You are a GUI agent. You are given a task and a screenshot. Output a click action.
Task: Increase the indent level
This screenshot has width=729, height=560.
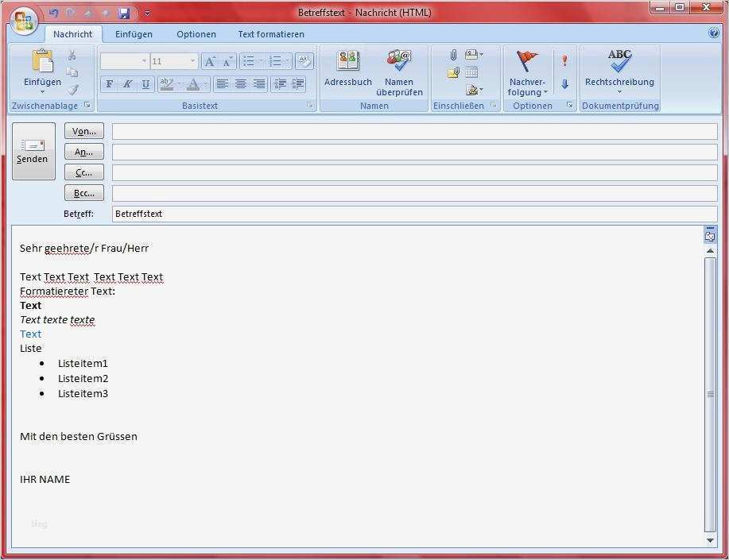(297, 84)
